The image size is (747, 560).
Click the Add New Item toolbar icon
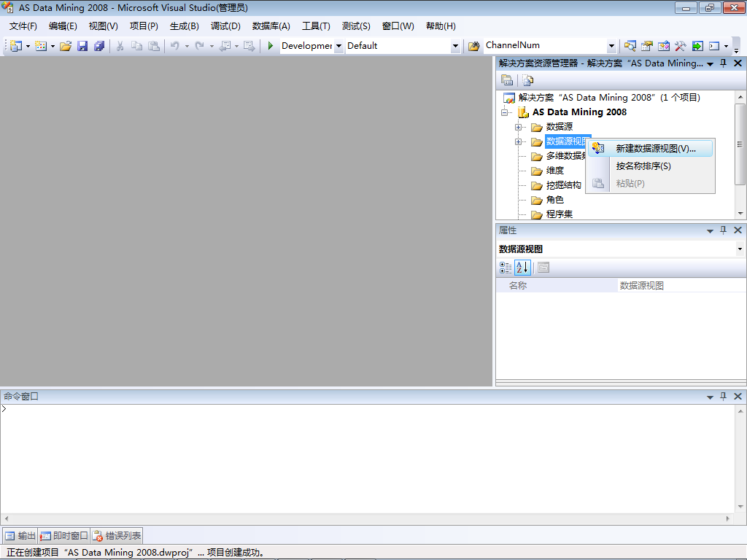(41, 46)
